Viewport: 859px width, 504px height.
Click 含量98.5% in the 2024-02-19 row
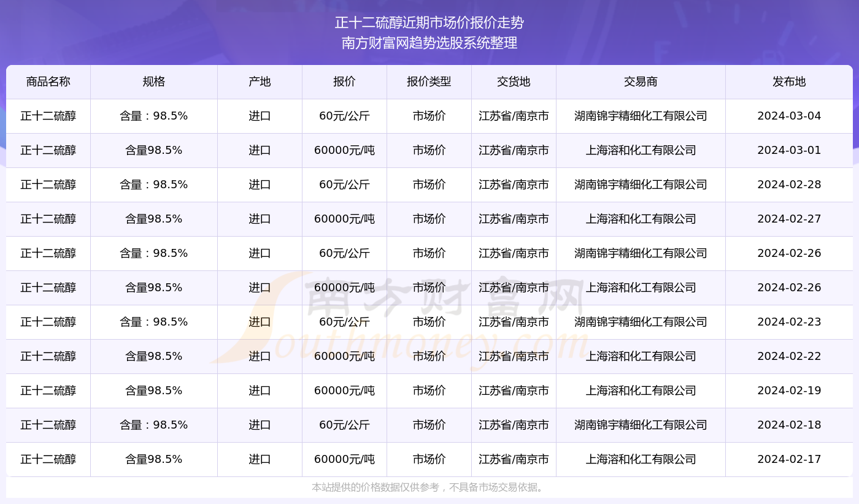(154, 391)
